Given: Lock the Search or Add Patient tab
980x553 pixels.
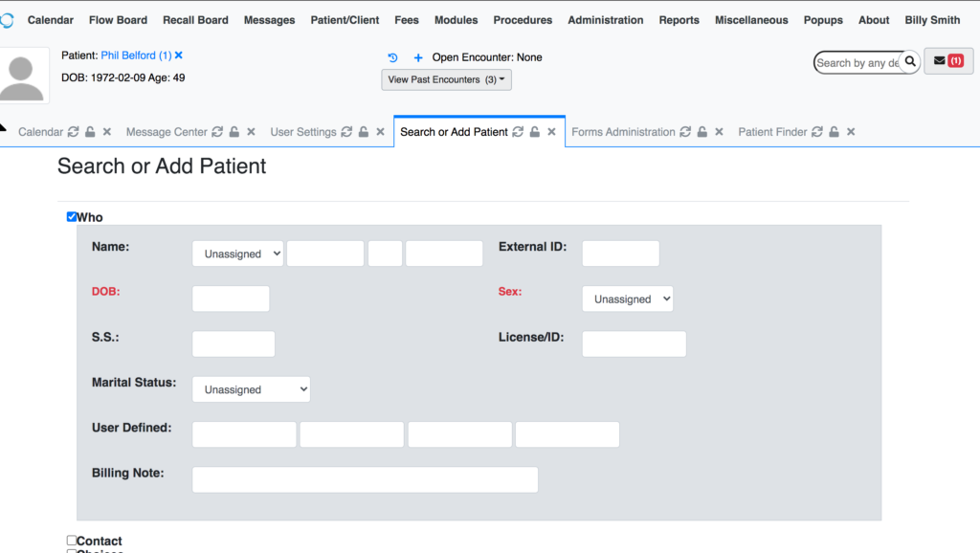Looking at the screenshot, I should pyautogui.click(x=535, y=132).
